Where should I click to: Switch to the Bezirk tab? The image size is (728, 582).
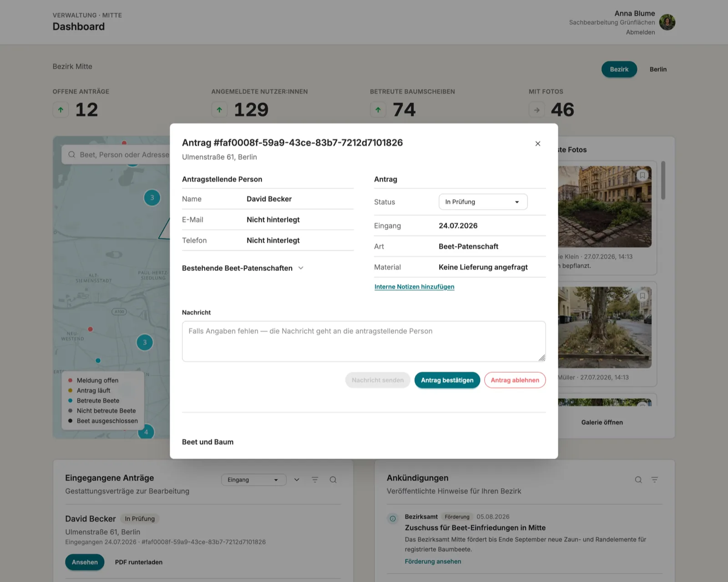tap(619, 69)
